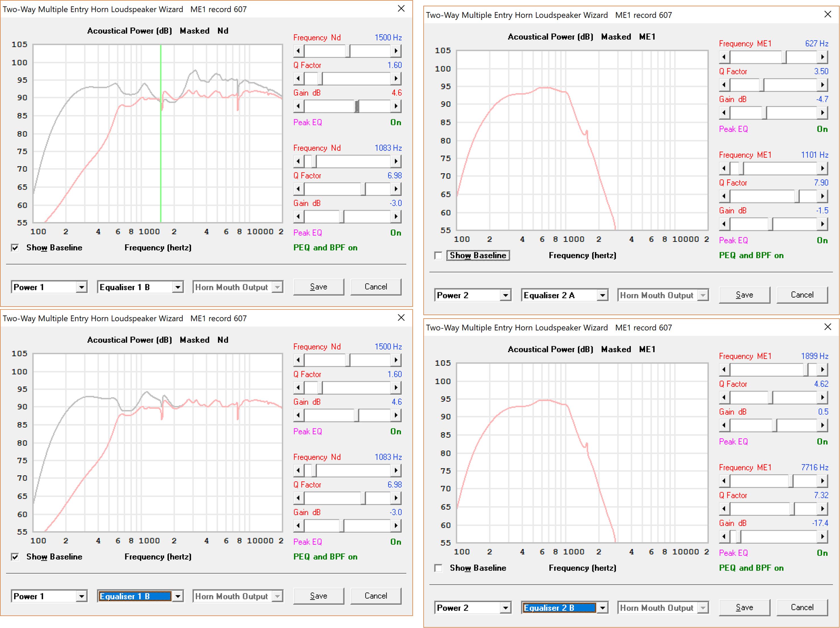This screenshot has width=840, height=628.
Task: In top-left window, click right arrow of Gain 4.6 slider
Action: click(396, 106)
